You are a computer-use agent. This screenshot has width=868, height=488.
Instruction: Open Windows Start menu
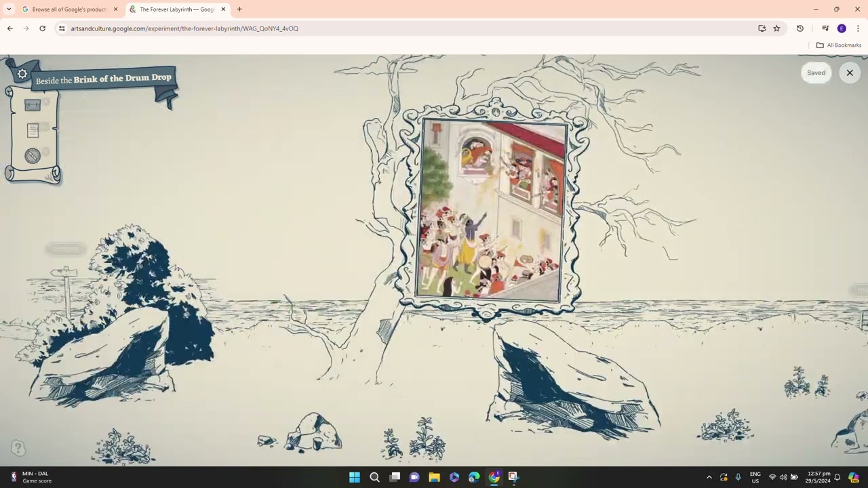point(355,477)
